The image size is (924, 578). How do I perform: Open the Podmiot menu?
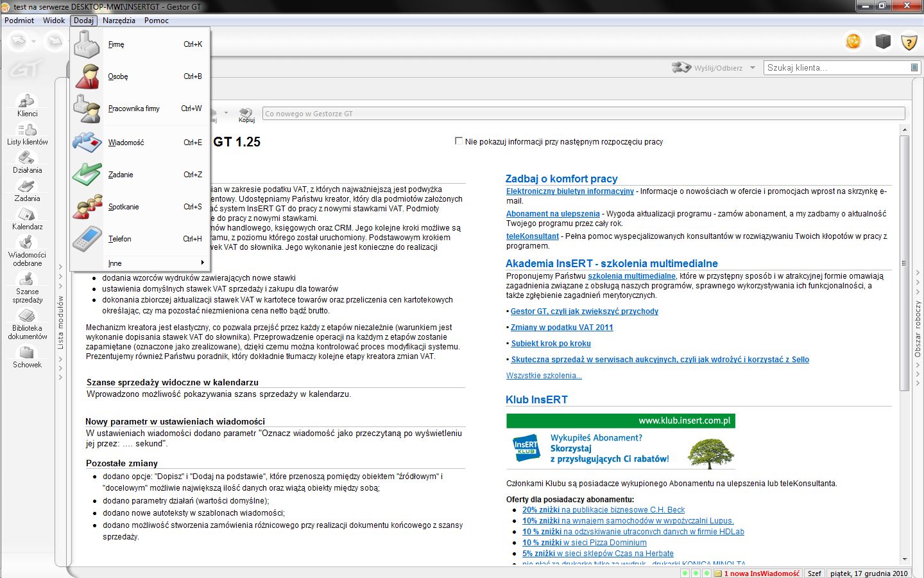point(19,20)
